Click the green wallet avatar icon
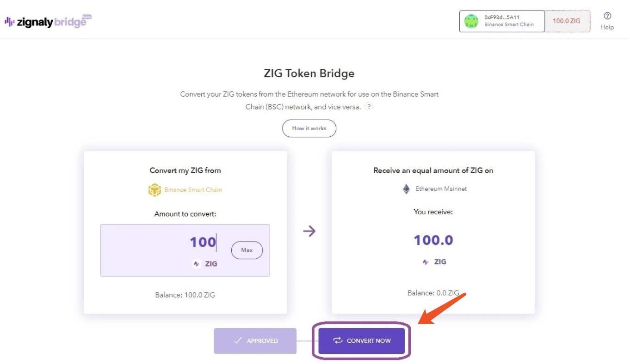630x364 pixels. (x=471, y=21)
